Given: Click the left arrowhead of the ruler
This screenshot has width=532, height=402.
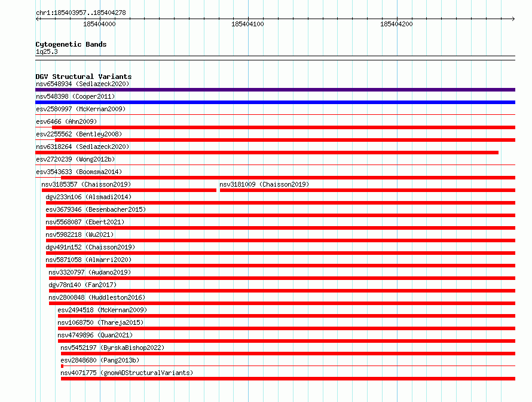Looking at the screenshot, I should click(x=37, y=19).
